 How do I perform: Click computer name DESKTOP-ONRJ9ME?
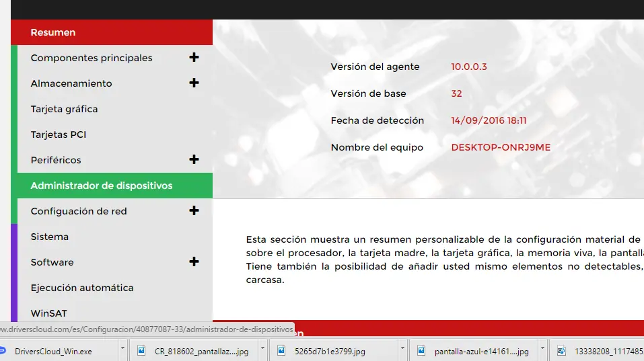[501, 147]
